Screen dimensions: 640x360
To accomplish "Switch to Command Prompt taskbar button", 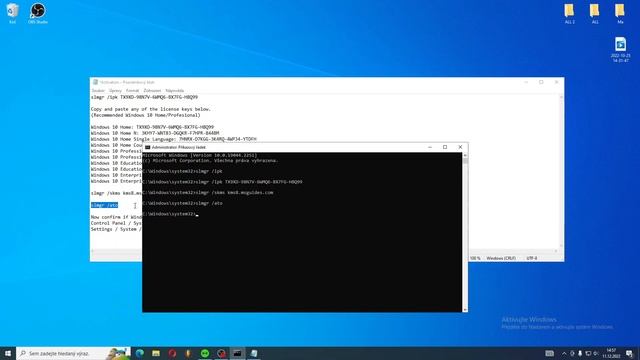I will (x=237, y=353).
